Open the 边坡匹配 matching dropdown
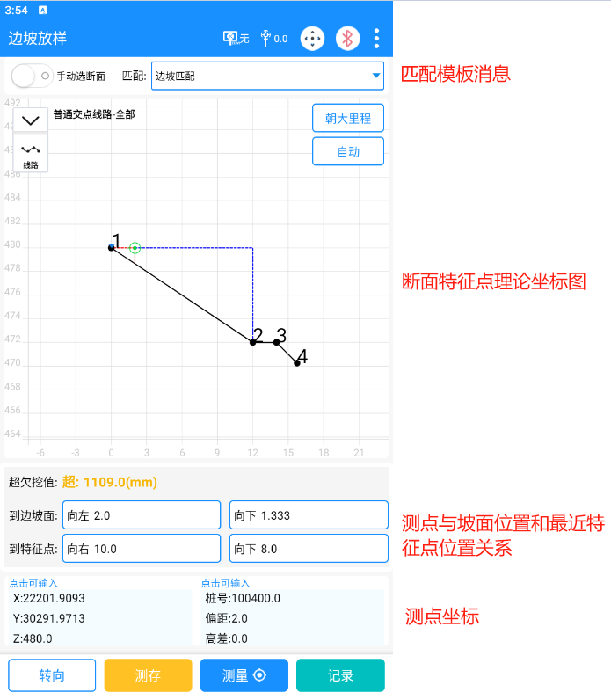 click(x=267, y=77)
